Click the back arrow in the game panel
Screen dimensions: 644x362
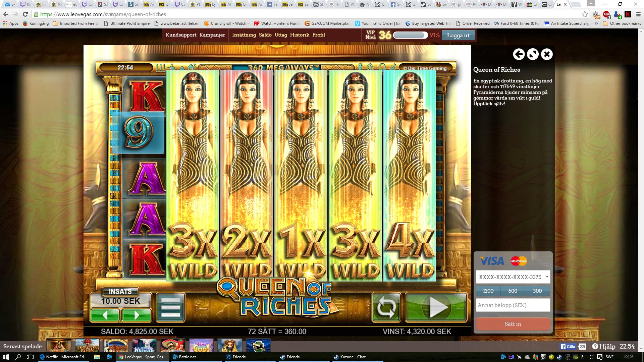pyautogui.click(x=519, y=54)
